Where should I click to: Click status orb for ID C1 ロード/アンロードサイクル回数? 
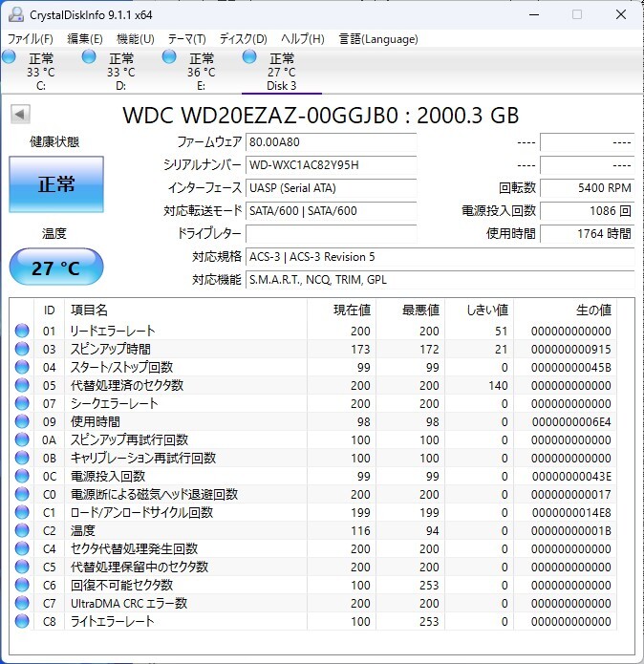pos(22,512)
